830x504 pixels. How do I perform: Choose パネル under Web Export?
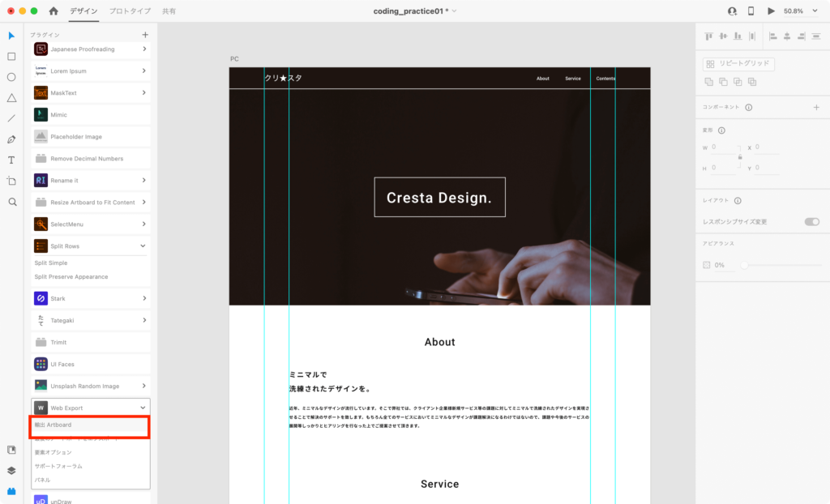click(x=42, y=481)
